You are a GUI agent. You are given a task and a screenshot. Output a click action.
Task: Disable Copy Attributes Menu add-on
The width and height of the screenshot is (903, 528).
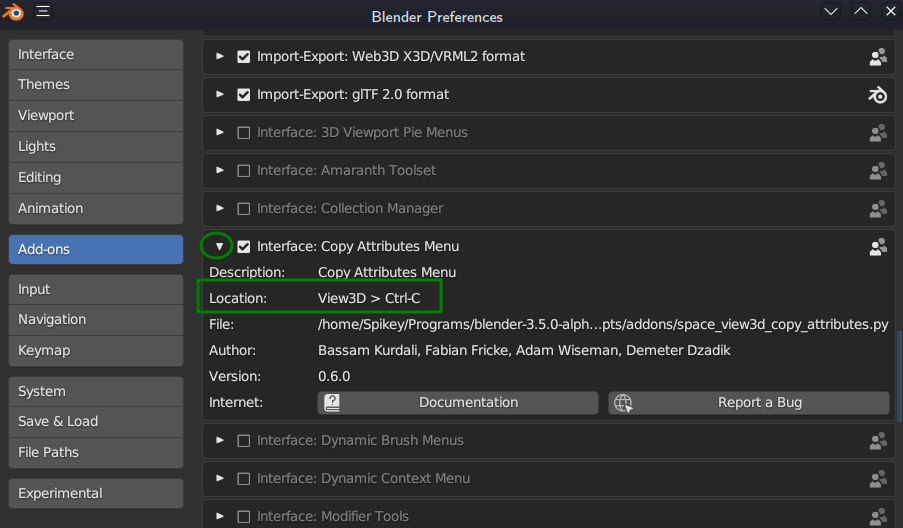click(244, 246)
